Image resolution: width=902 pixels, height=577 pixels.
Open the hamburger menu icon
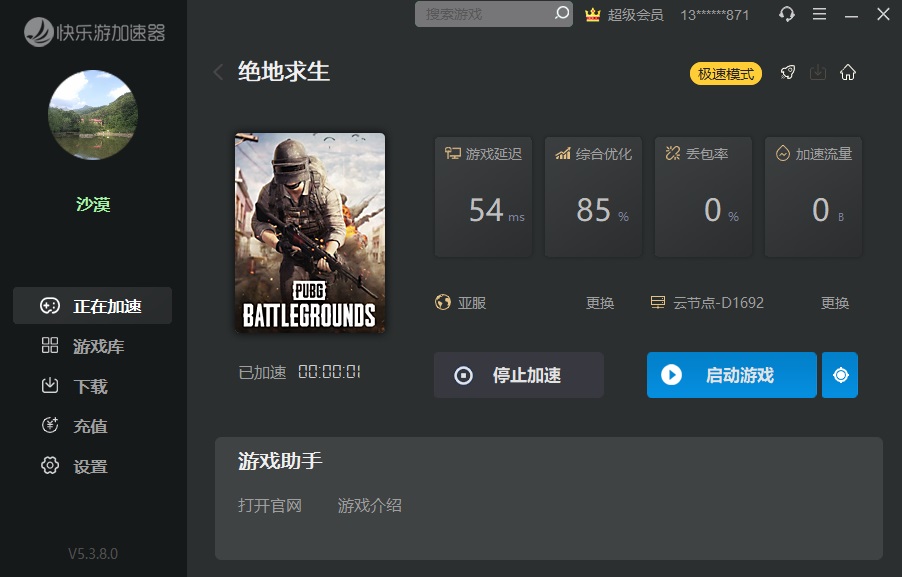[819, 14]
